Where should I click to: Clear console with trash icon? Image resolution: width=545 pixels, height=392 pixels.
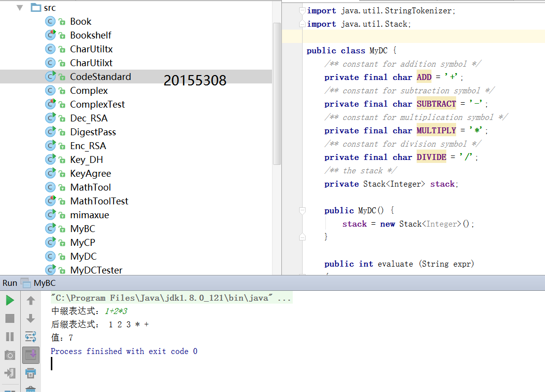pos(31,389)
